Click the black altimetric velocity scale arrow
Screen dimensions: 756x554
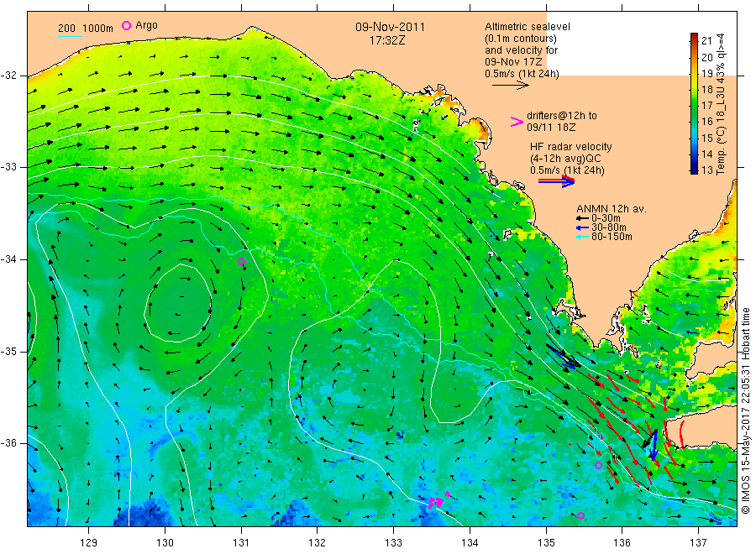tap(510, 86)
